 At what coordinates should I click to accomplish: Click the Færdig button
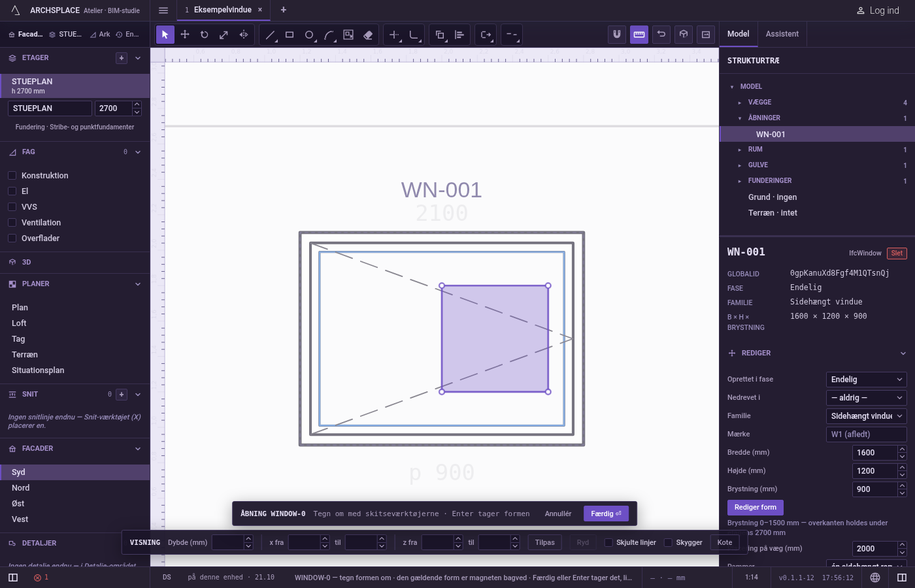tap(607, 514)
